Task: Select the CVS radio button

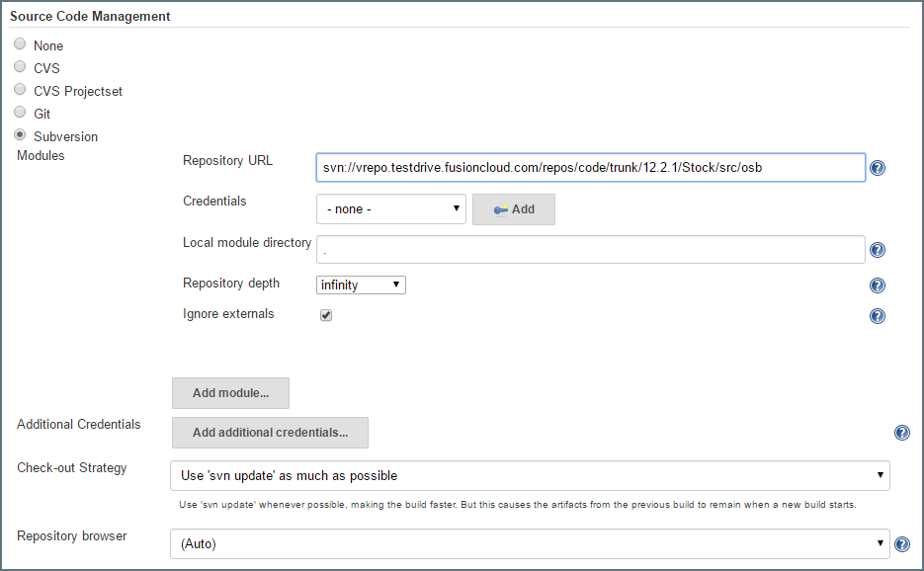Action: click(21, 67)
